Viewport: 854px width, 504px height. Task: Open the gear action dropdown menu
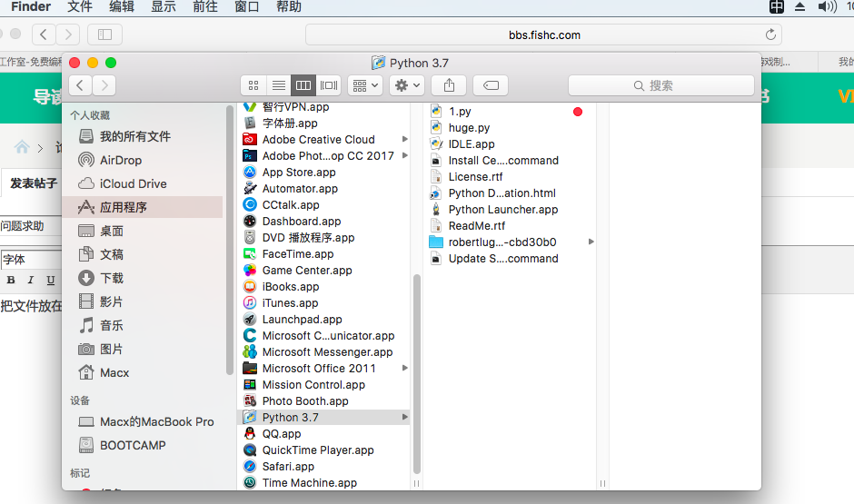(x=406, y=85)
